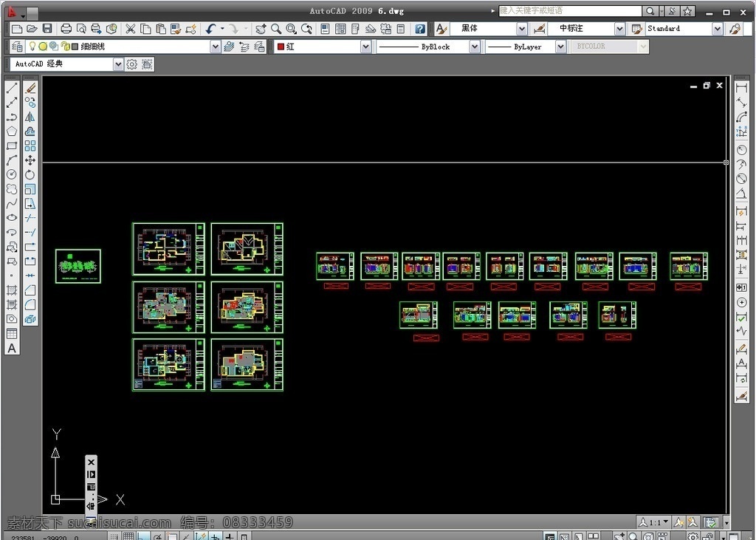Use the Fillet tool
Viewport: 756px width, 540px height.
(x=30, y=304)
